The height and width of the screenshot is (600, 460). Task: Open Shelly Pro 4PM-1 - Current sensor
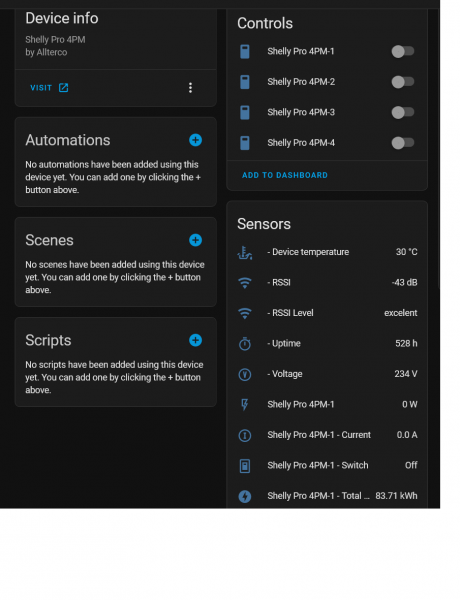pos(327,435)
